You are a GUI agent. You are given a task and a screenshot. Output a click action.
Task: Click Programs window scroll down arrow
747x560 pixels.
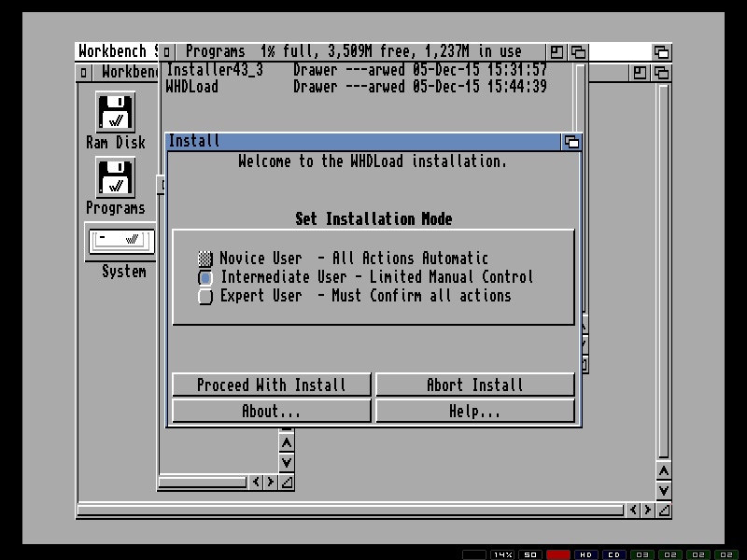point(287,463)
